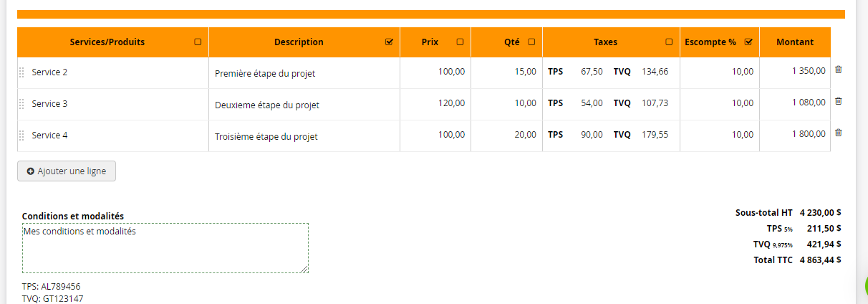868x304 pixels.
Task: Click the drag handle beside Service 3
Action: [21, 104]
